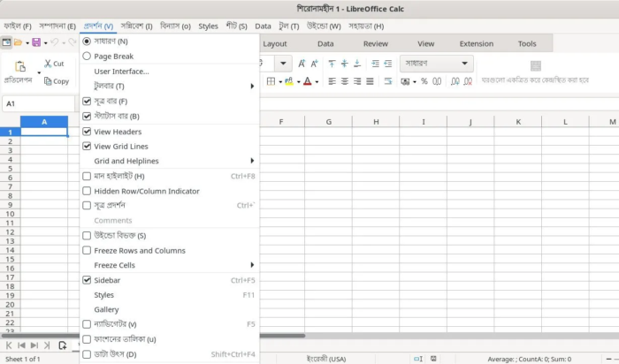Open the number format dropdown
Screen dimensions: 619x364
click(x=465, y=64)
